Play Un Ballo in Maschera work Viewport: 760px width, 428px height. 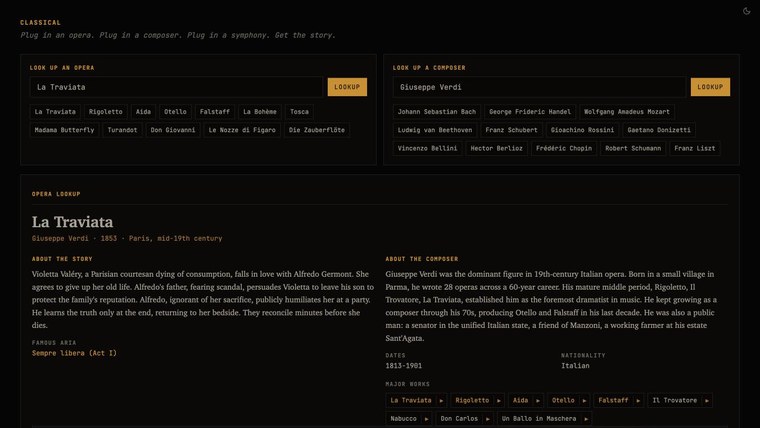pyautogui.click(x=586, y=419)
